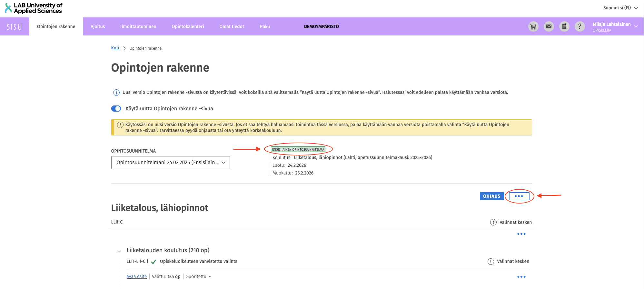Screen dimensions: 644x289
Task: Open three-dots menu under Valinnat kesken LLII-C
Action: click(521, 234)
